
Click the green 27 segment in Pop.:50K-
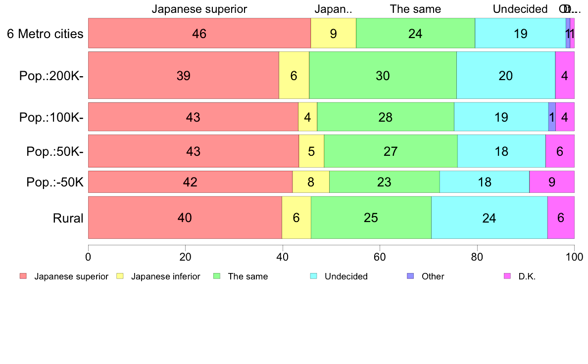click(391, 151)
